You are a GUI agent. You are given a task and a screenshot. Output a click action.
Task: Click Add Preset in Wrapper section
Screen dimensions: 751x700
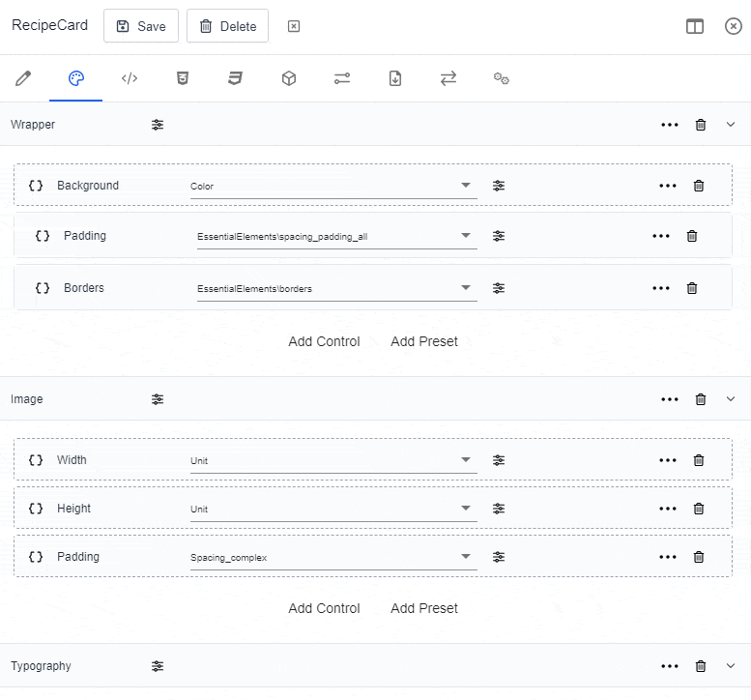pyautogui.click(x=424, y=341)
